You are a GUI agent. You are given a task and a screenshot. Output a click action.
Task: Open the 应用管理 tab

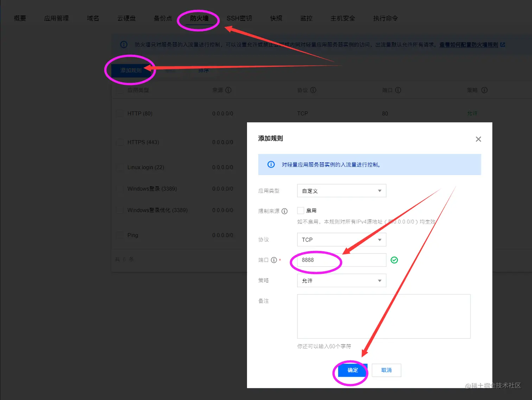tap(56, 18)
